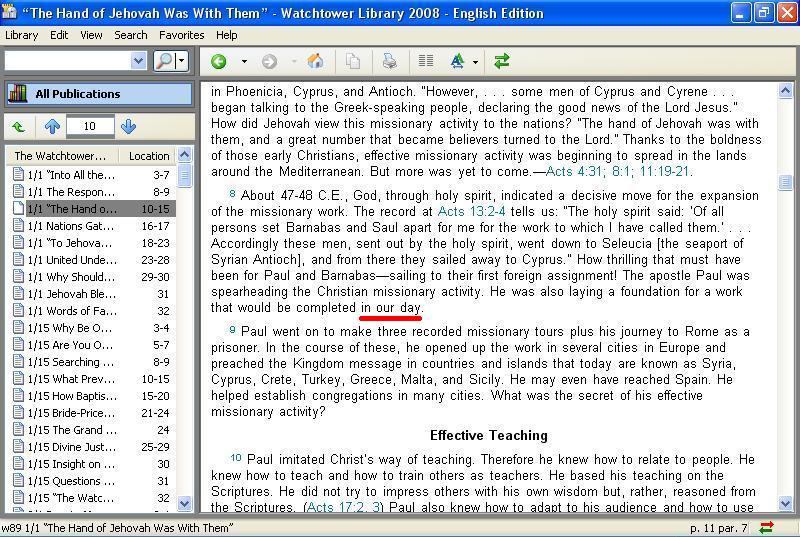Click the All Publications button
The image size is (800, 537).
click(x=98, y=94)
